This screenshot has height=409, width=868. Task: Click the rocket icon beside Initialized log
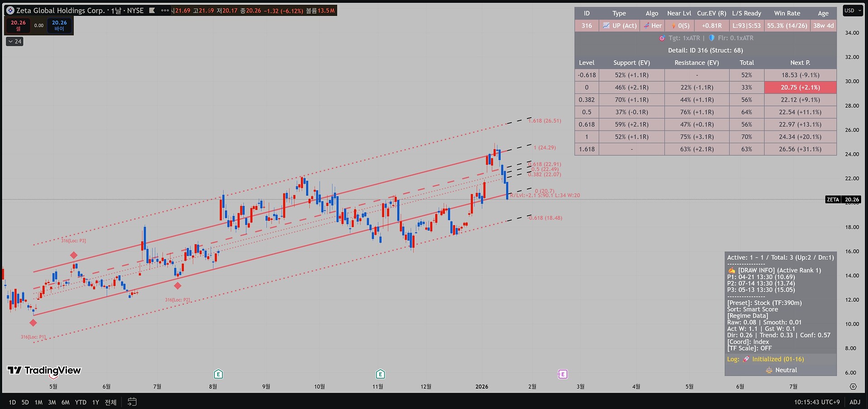click(x=746, y=359)
